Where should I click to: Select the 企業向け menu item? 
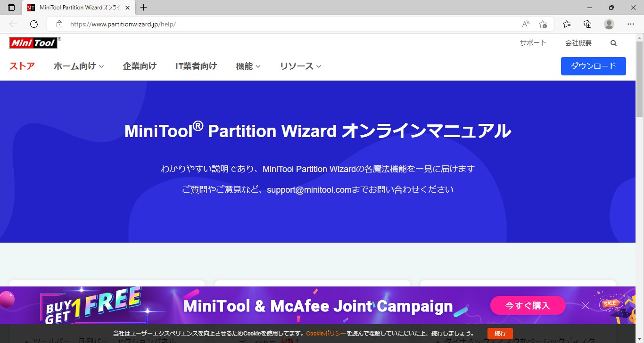click(140, 66)
